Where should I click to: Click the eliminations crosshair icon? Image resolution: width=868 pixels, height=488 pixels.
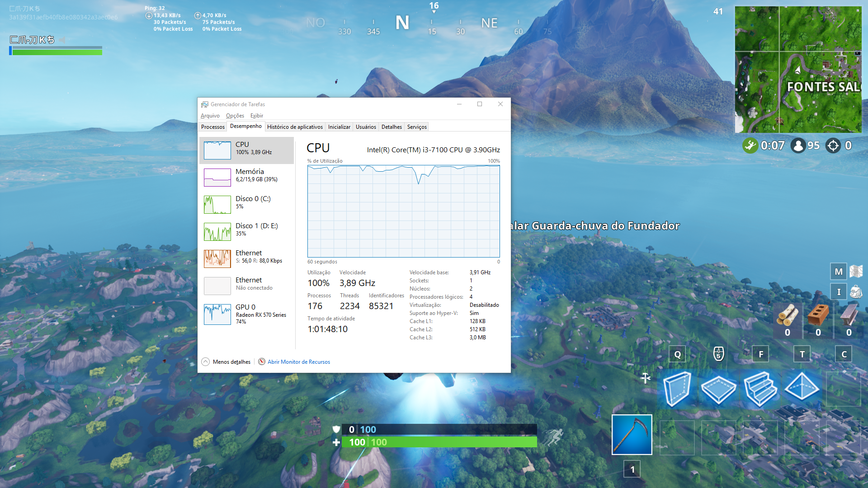pos(833,145)
